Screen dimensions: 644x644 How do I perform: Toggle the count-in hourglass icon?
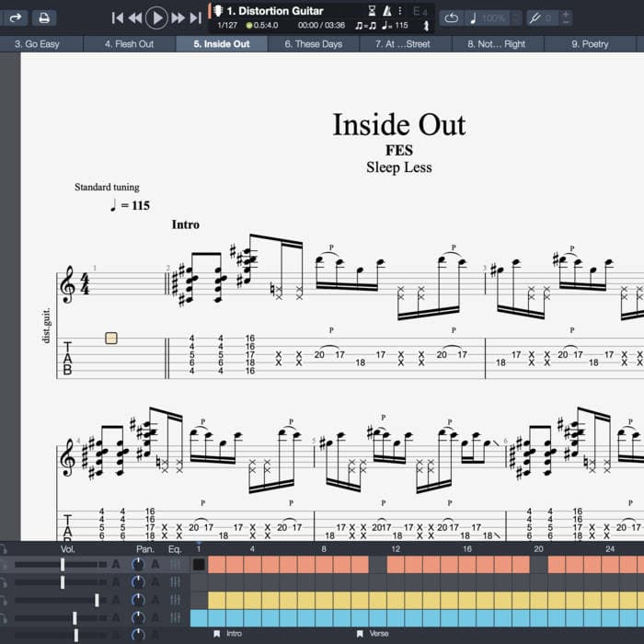tap(372, 11)
